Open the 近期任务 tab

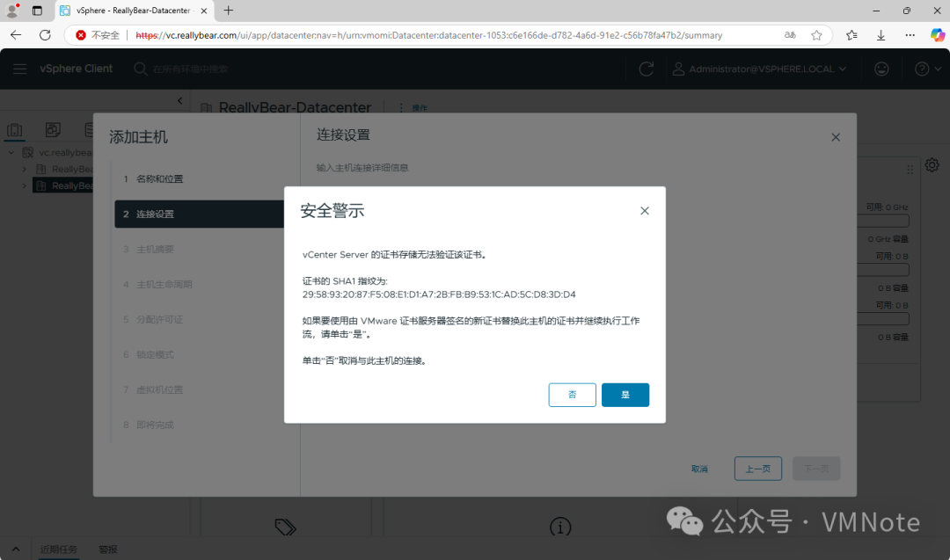[x=59, y=549]
